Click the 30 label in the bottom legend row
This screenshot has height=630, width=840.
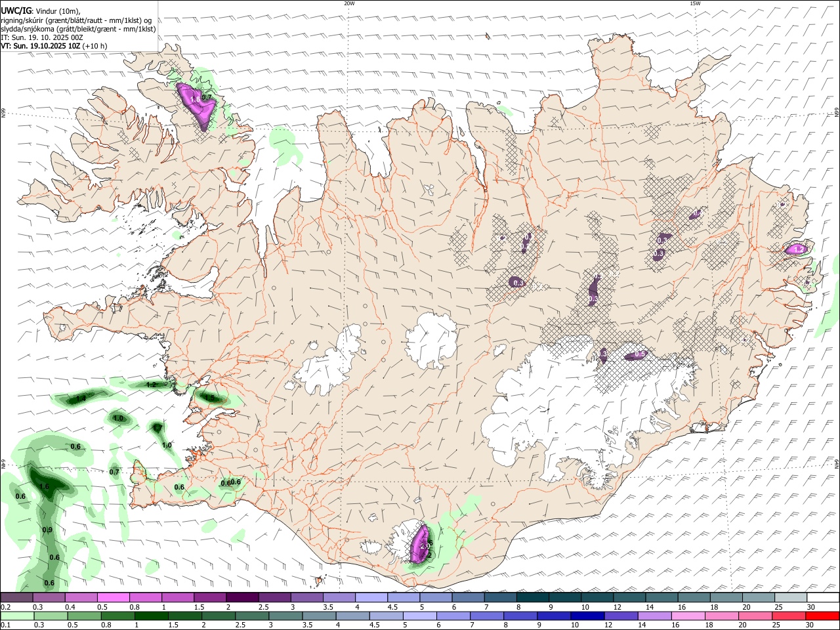point(811,625)
